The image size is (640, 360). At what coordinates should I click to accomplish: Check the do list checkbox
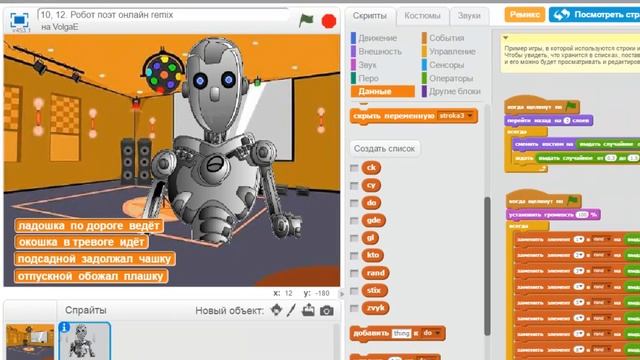pos(354,203)
